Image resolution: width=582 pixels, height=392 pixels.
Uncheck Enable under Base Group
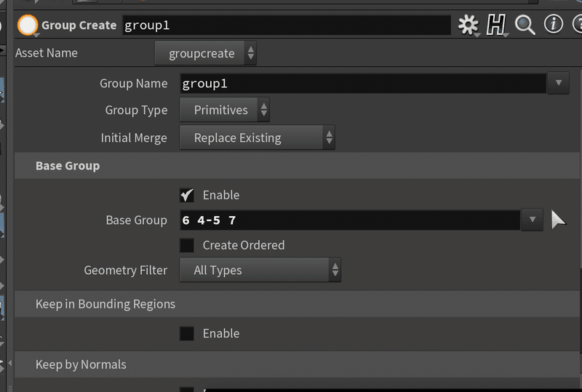(x=187, y=195)
